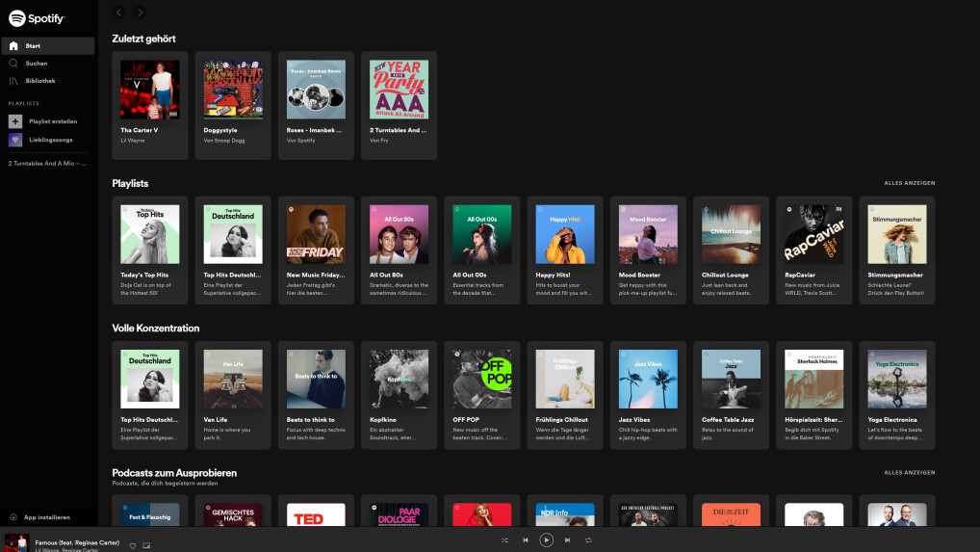The height and width of the screenshot is (552, 980).
Task: Open RapCaviar playlist
Action: (813, 250)
